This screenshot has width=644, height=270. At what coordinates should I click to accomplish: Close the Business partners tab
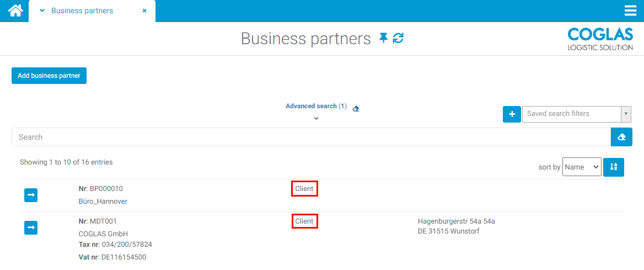tap(144, 11)
